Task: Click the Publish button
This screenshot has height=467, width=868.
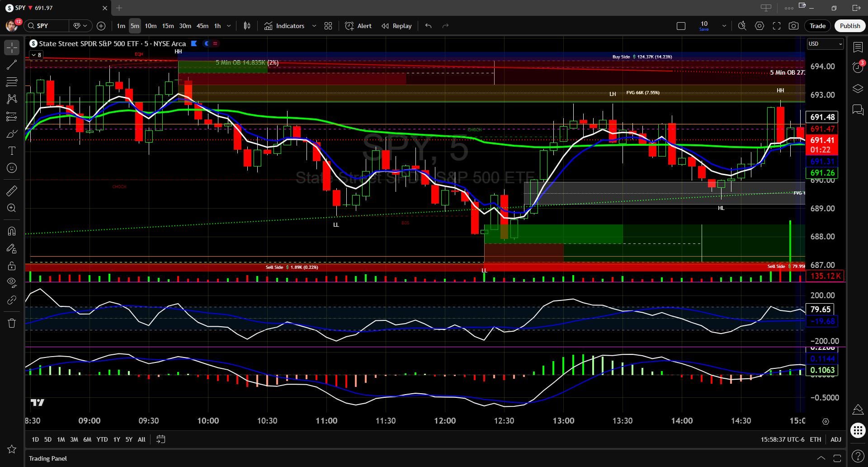Action: point(849,26)
